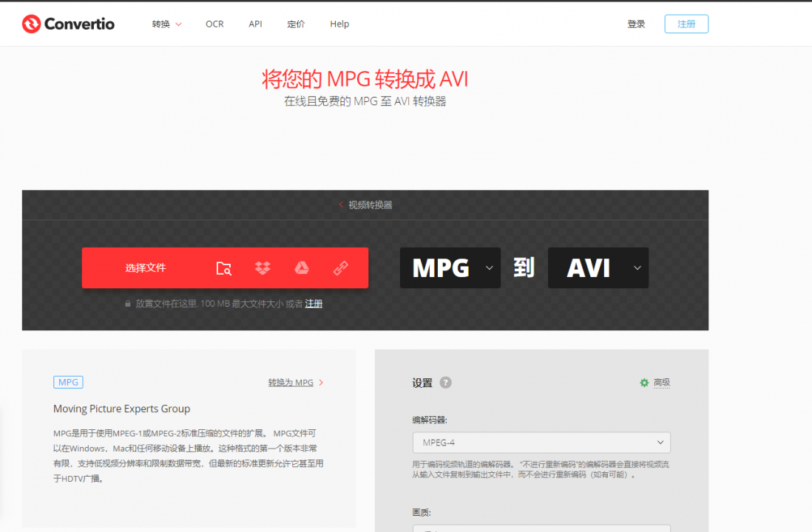Click the 高级 advanced settings link
The height and width of the screenshot is (532, 812).
click(661, 383)
